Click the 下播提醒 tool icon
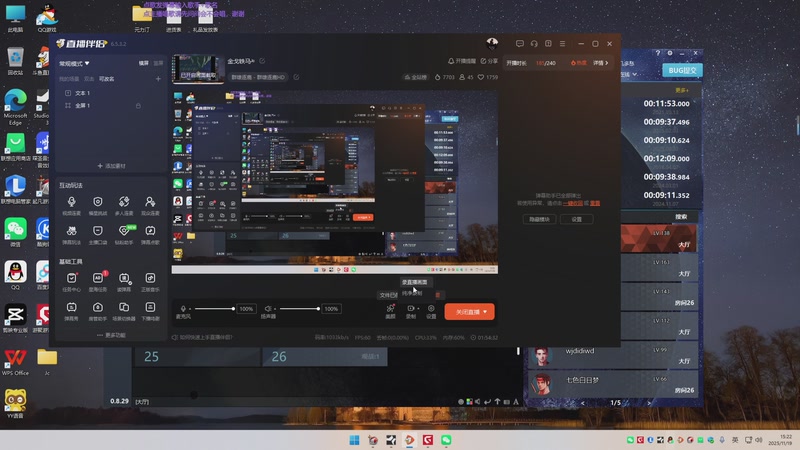This screenshot has width=800, height=450. (x=150, y=307)
